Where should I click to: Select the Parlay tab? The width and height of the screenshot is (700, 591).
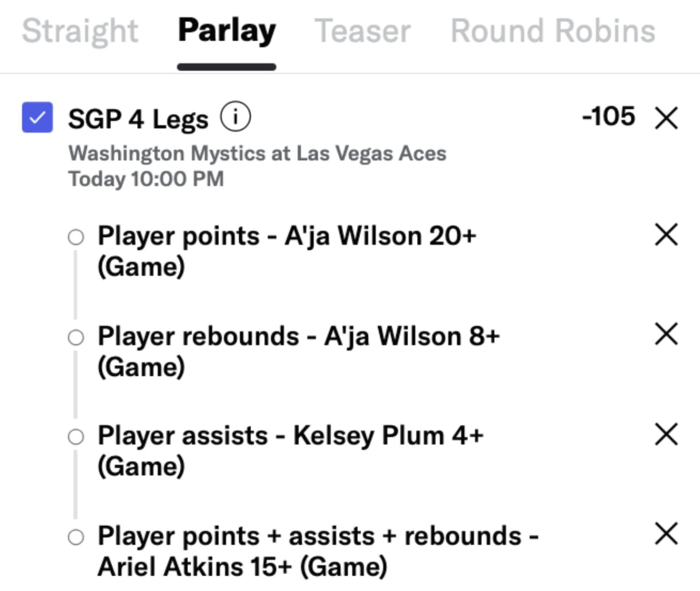[227, 31]
